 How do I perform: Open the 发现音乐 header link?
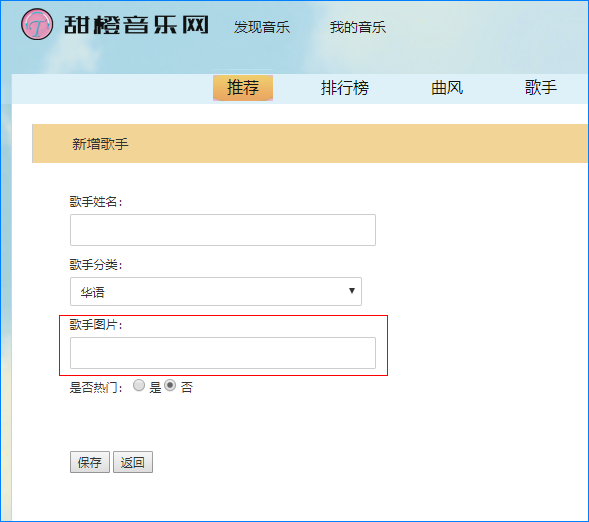pyautogui.click(x=261, y=27)
